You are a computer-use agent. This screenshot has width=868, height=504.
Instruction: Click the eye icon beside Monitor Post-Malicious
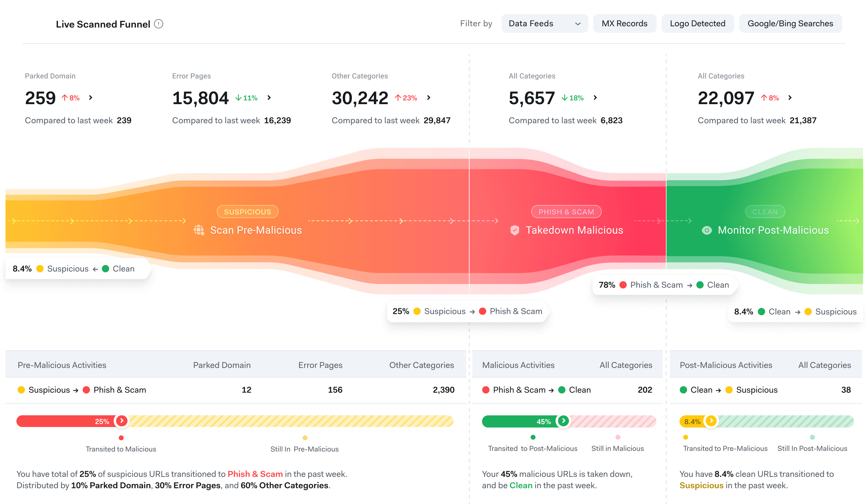click(x=706, y=230)
